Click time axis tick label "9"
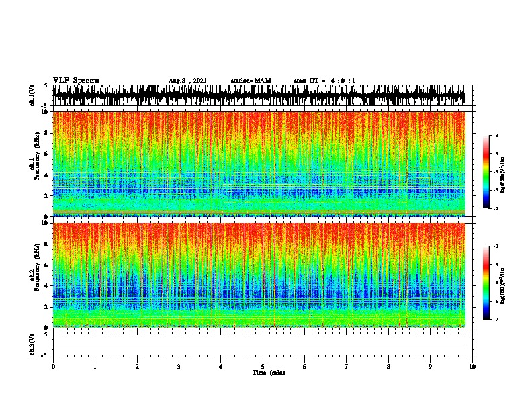Screen dimensions: 532x411 (x=430, y=367)
